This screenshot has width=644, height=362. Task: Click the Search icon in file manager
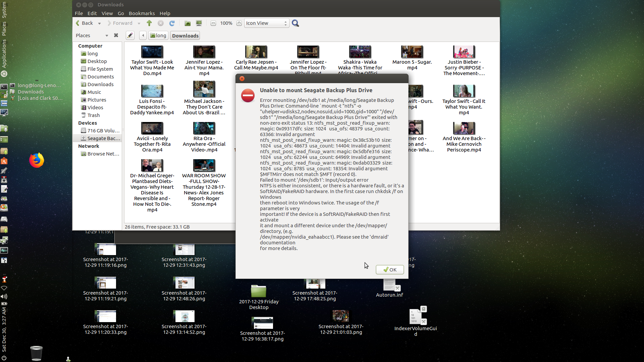point(295,23)
